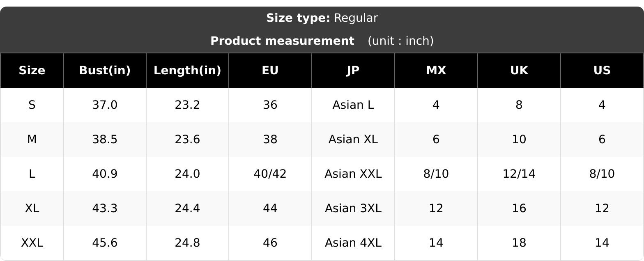The image size is (644, 261).
Task: Click the MX column header
Action: coord(436,71)
